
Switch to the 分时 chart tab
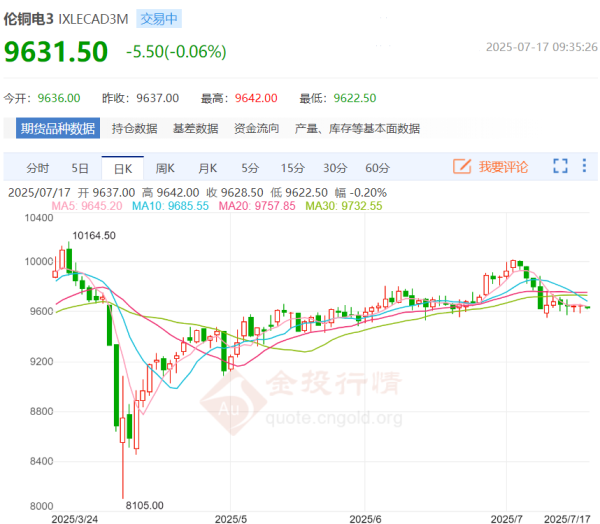point(37,168)
